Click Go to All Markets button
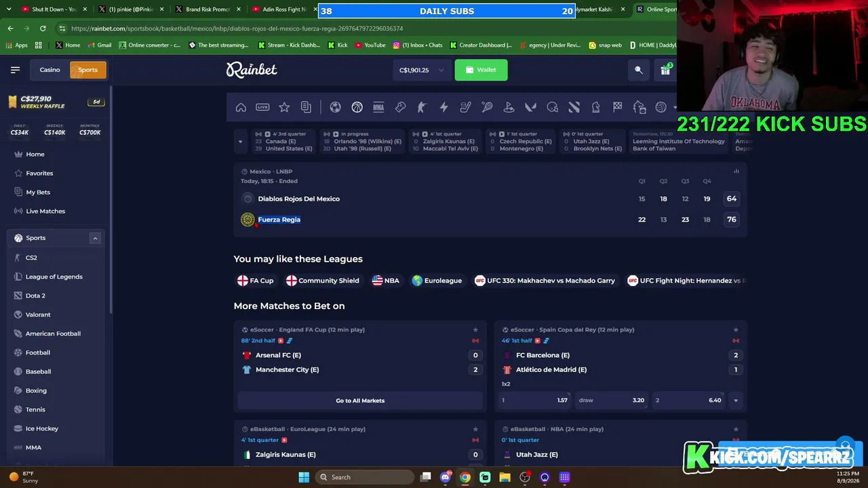Image resolution: width=868 pixels, height=488 pixels. [x=360, y=401]
